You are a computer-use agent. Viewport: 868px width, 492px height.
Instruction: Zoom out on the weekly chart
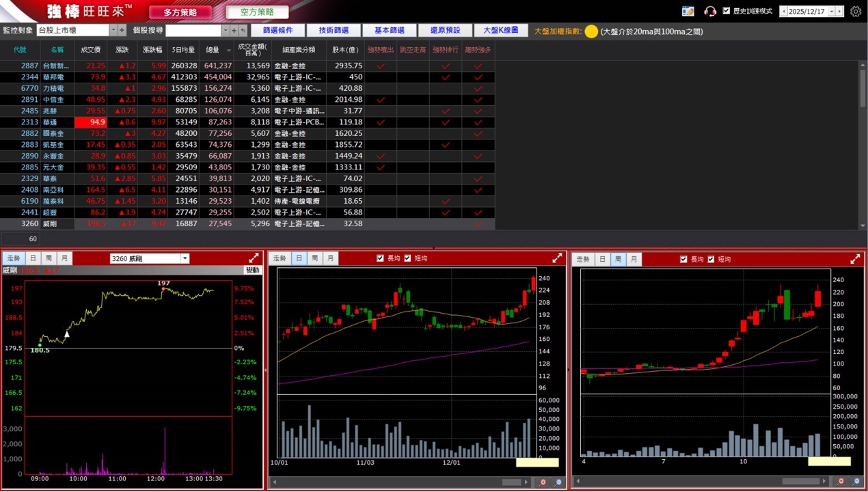click(856, 482)
